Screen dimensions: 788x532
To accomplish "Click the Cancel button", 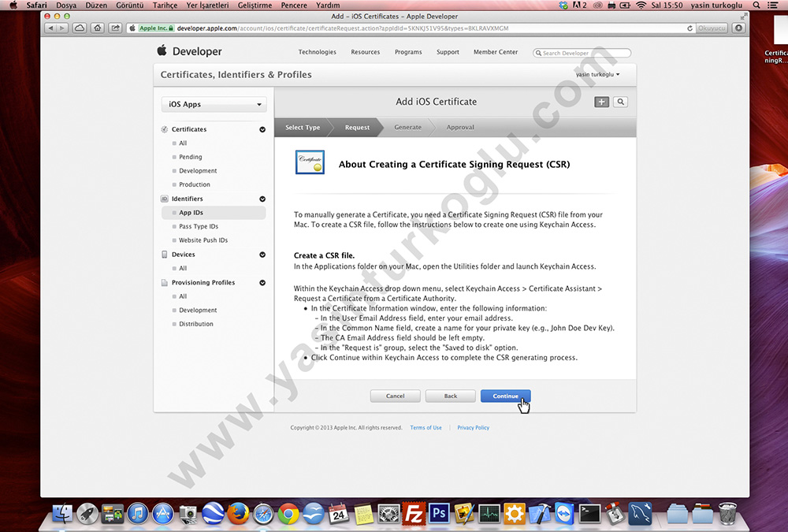I will tap(395, 396).
